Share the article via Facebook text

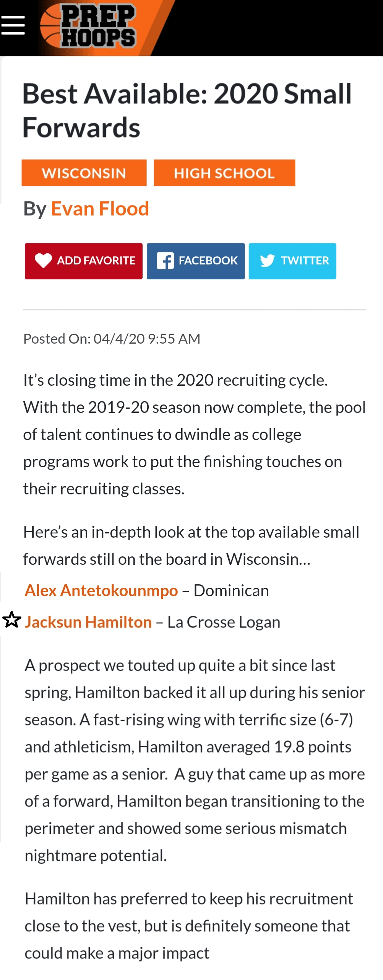pos(208,261)
